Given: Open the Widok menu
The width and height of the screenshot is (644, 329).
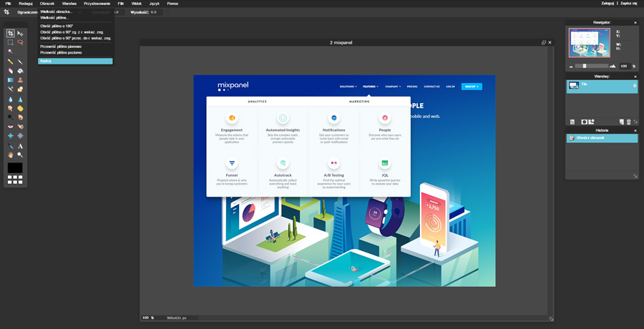Looking at the screenshot, I should (x=137, y=4).
